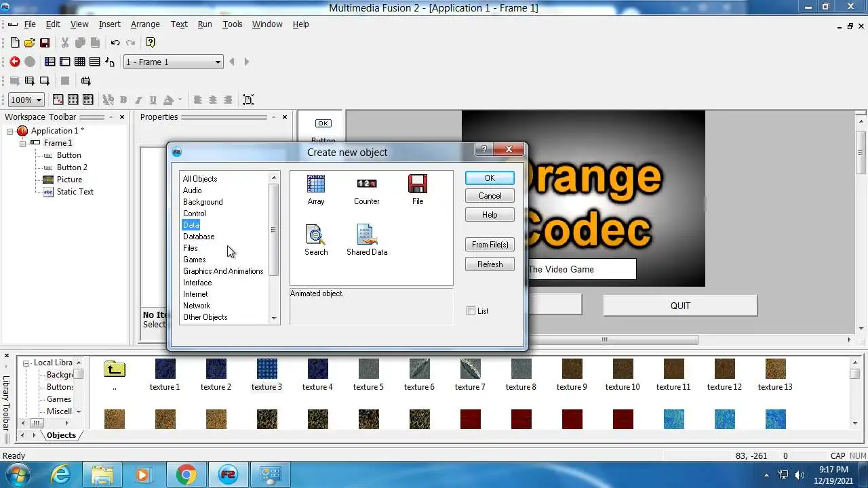Viewport: 868px width, 488px height.
Task: Open the Run menu
Action: [x=205, y=24]
